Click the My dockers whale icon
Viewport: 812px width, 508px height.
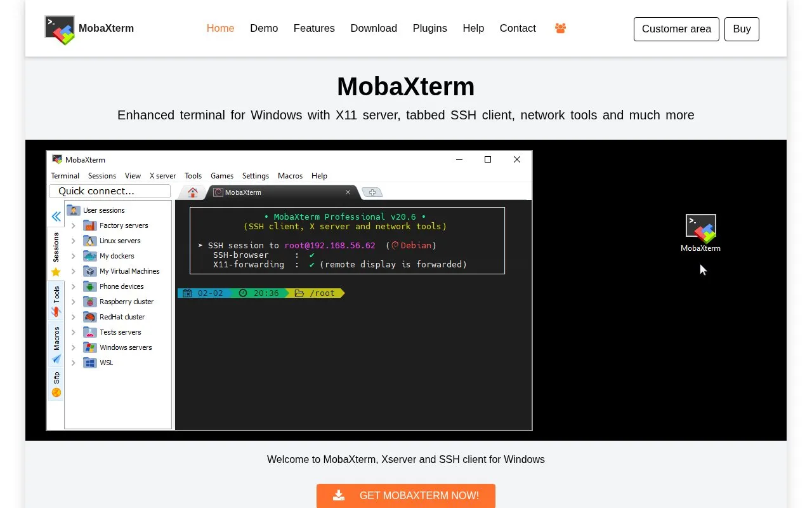click(90, 256)
